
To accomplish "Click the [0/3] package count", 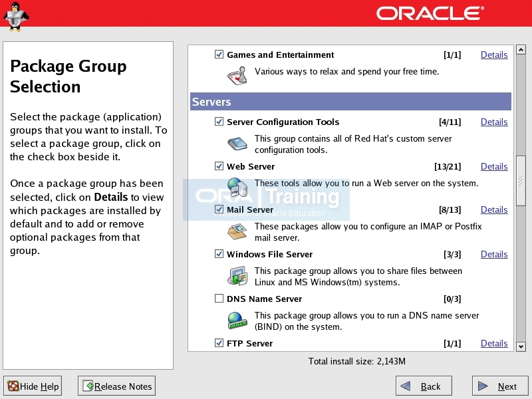I will pyautogui.click(x=452, y=299).
